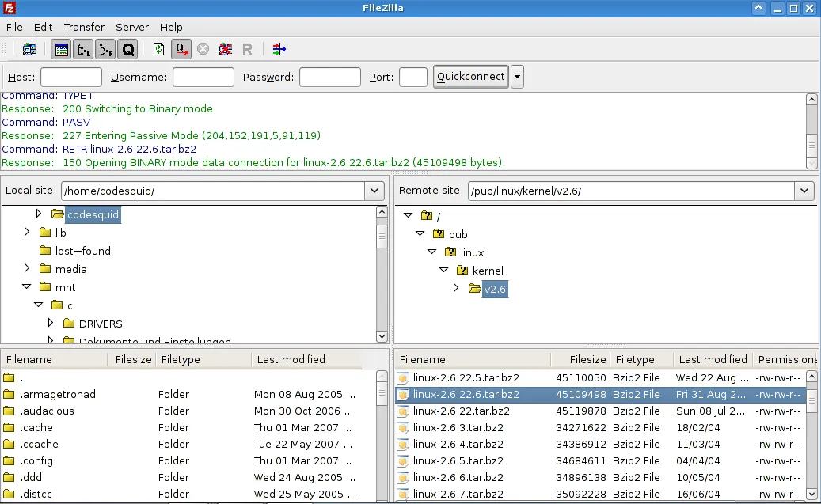821x504 pixels.
Task: Open the Local site path dropdown
Action: pyautogui.click(x=374, y=191)
